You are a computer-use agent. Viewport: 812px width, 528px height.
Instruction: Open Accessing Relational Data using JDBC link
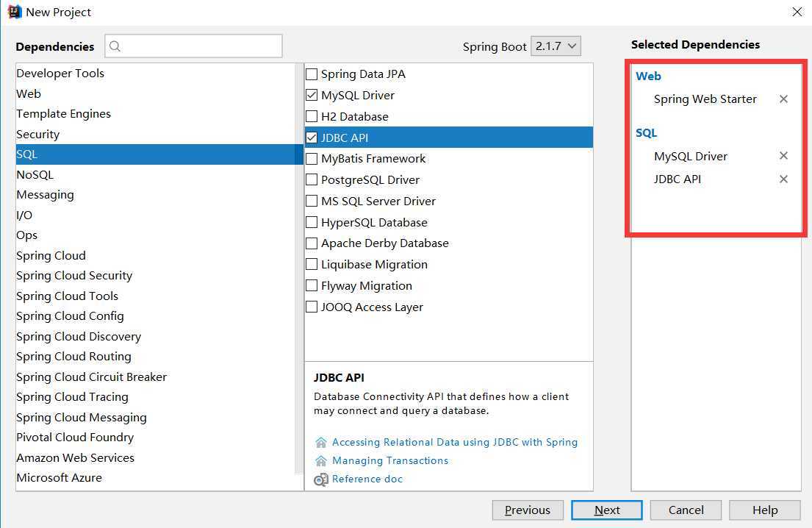point(455,442)
